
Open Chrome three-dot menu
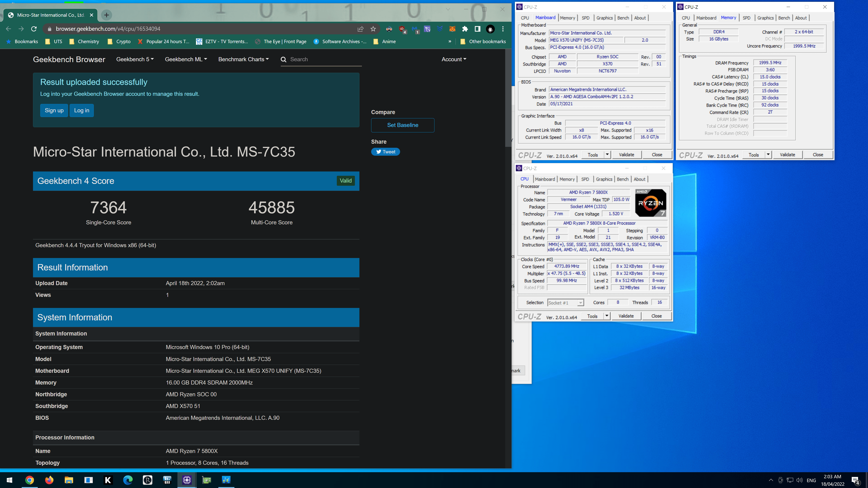click(503, 29)
